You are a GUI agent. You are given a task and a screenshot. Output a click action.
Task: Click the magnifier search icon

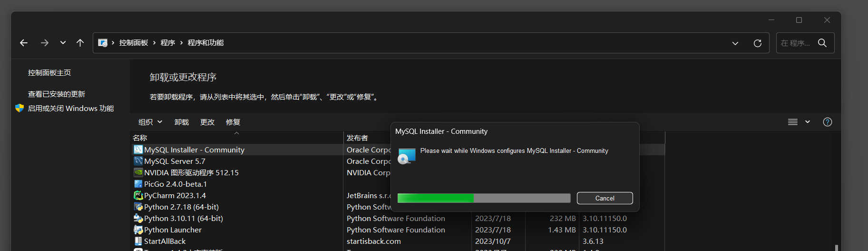pos(822,43)
